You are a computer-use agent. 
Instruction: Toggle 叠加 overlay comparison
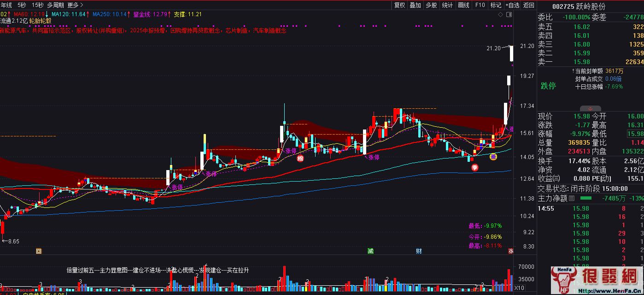pos(415,5)
